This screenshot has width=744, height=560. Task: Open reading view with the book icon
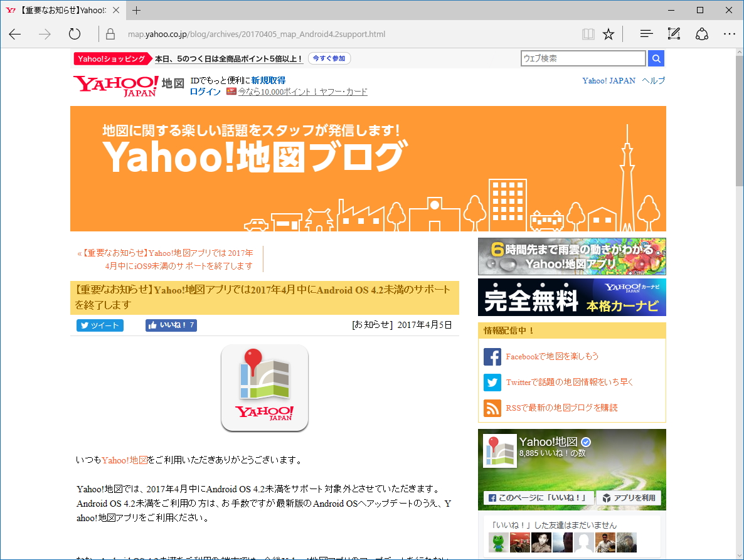[x=588, y=34]
